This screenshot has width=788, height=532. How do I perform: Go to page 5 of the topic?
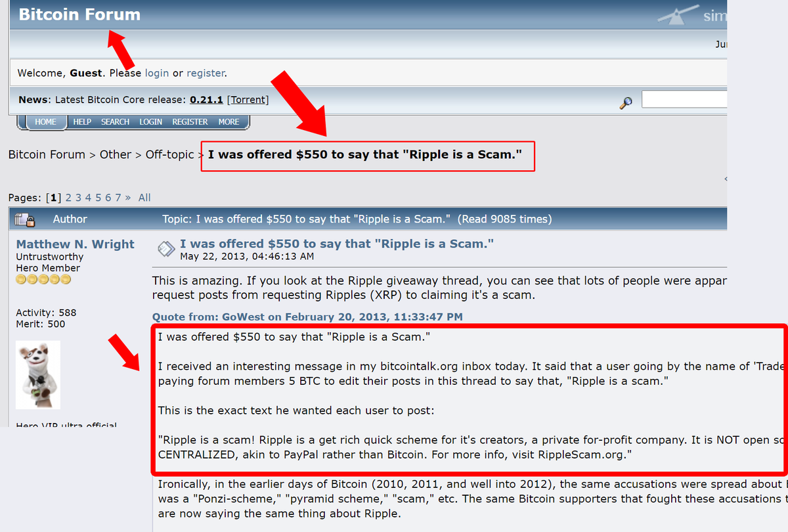[98, 198]
